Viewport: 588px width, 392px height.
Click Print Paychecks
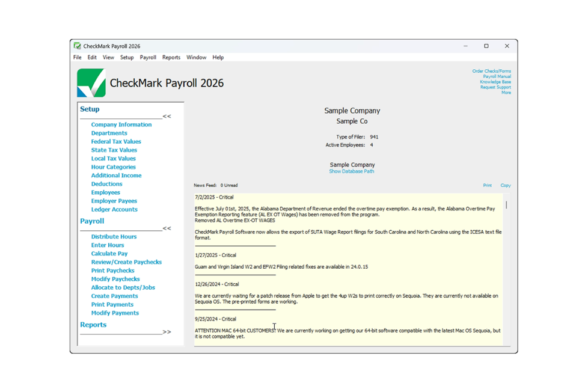[114, 270]
